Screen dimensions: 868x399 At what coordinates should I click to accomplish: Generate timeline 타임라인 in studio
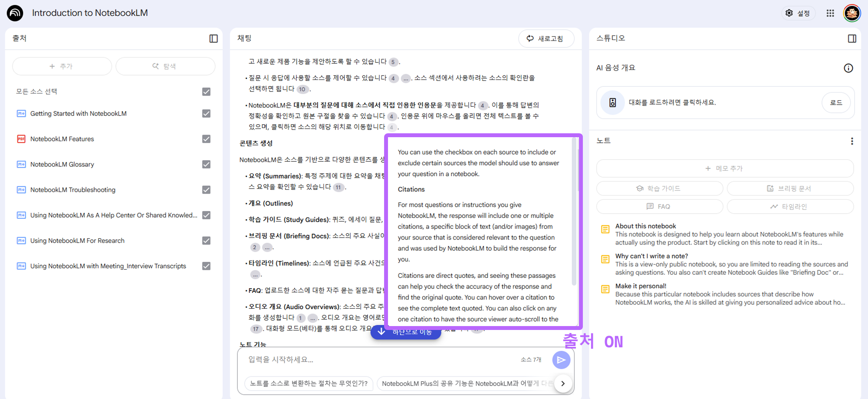click(790, 207)
